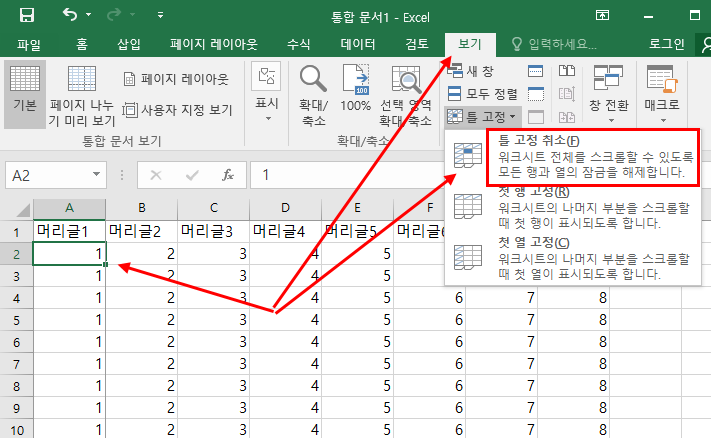Choose 첫 열 고정 freeze first column

click(573, 259)
